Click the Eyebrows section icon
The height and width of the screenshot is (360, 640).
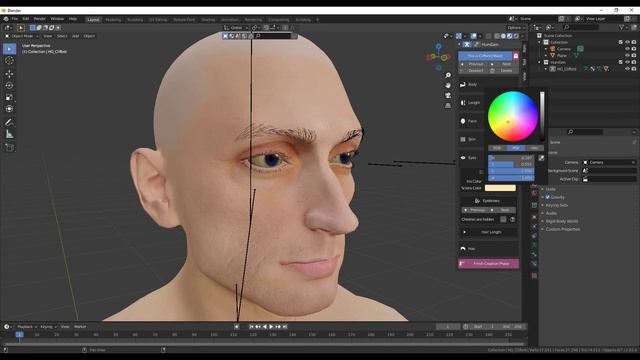477,201
